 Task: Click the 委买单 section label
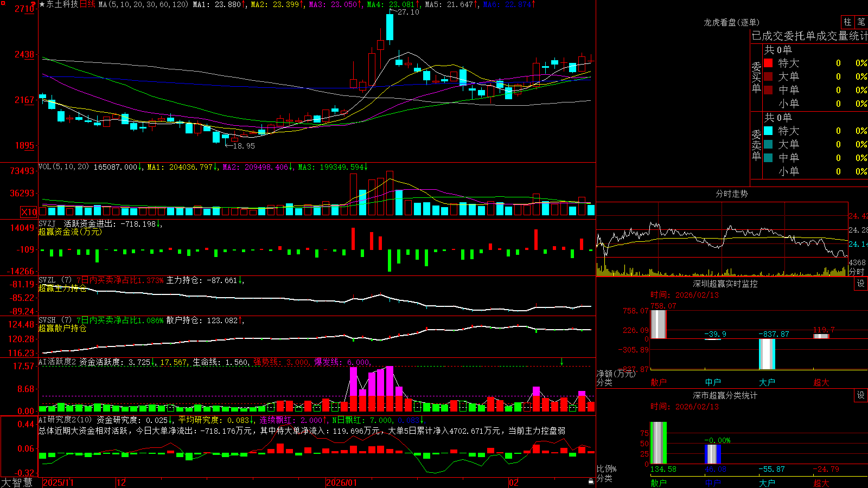(756, 77)
